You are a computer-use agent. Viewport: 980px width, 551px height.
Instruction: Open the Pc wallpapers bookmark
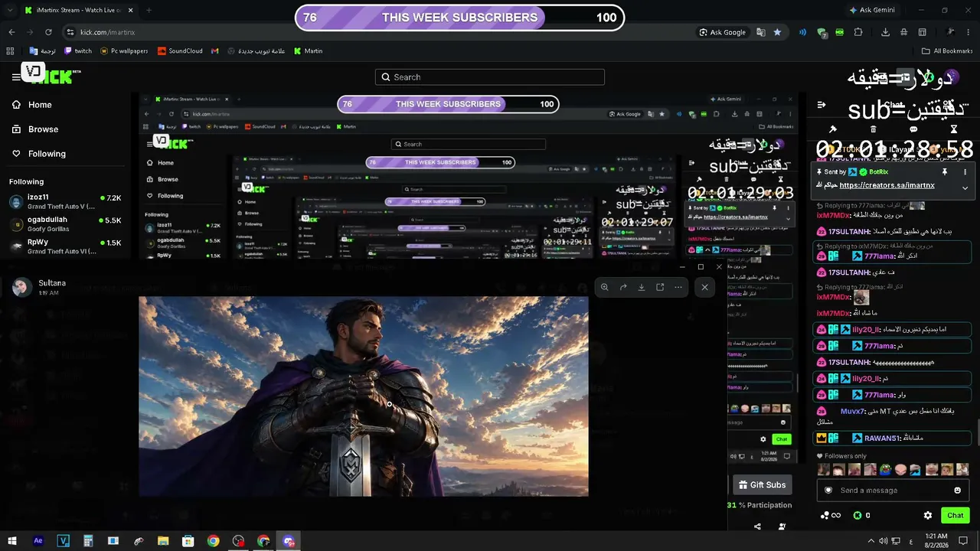click(x=124, y=51)
